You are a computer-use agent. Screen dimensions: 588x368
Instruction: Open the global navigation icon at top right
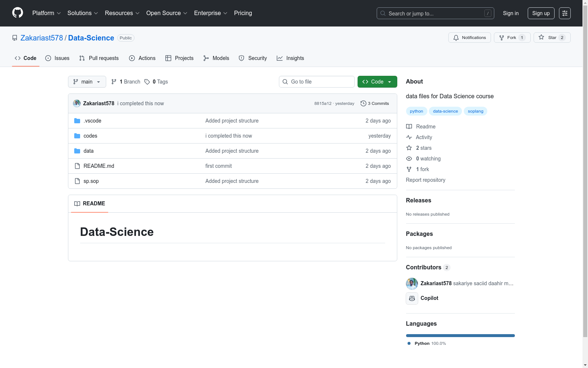click(565, 13)
